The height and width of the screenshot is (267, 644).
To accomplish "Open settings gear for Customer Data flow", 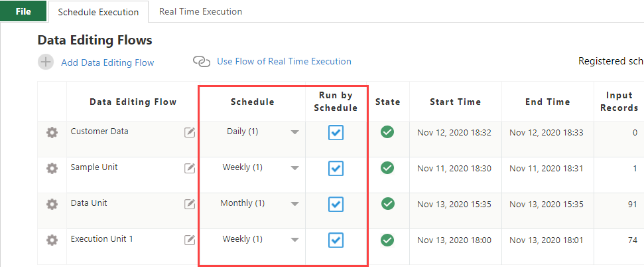I will tap(52, 132).
